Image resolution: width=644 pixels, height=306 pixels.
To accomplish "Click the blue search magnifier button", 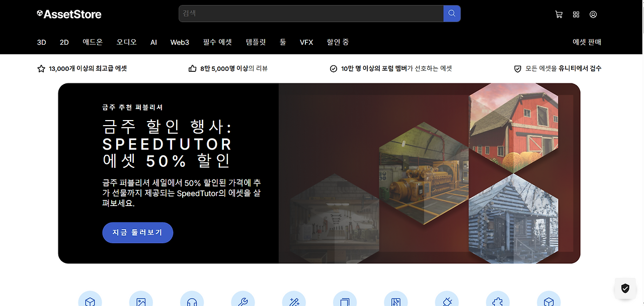I will (x=452, y=14).
